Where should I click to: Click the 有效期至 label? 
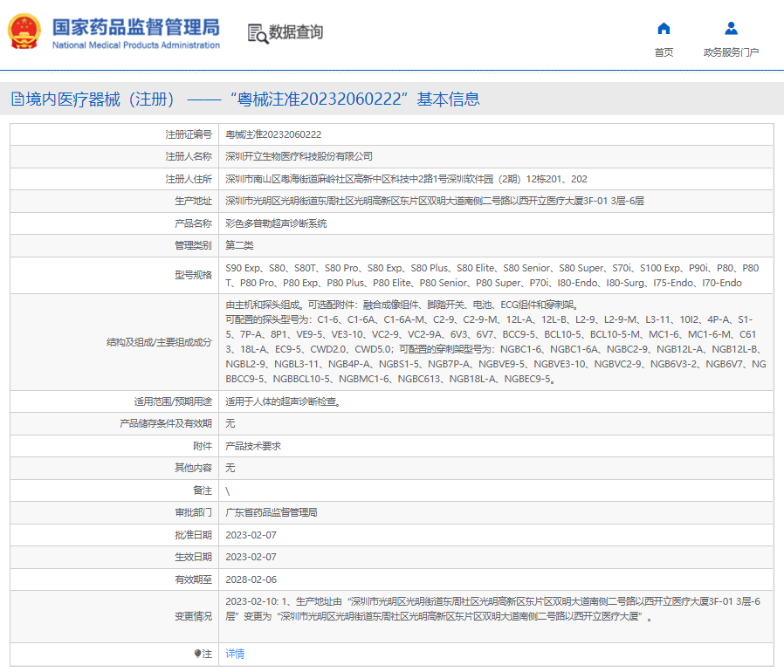pyautogui.click(x=193, y=579)
